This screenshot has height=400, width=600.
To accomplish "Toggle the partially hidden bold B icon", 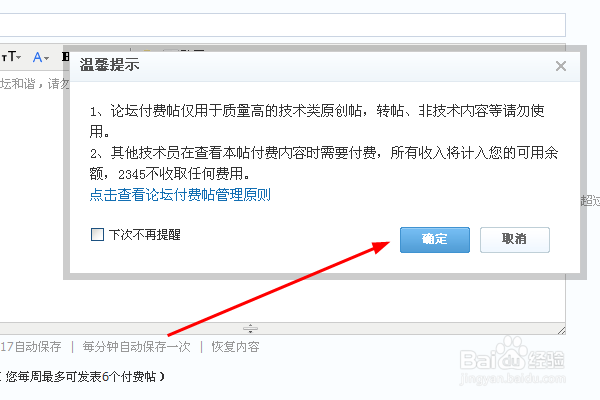I will coord(65,57).
